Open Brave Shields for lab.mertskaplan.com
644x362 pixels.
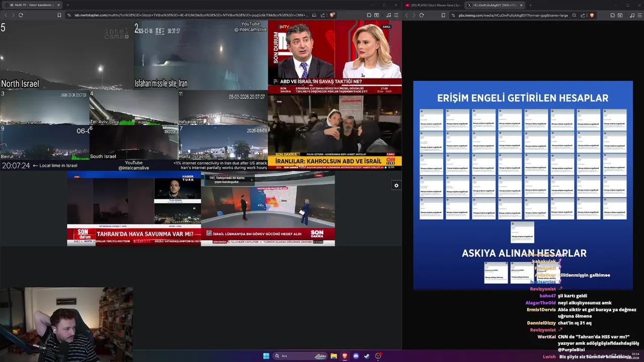click(333, 15)
